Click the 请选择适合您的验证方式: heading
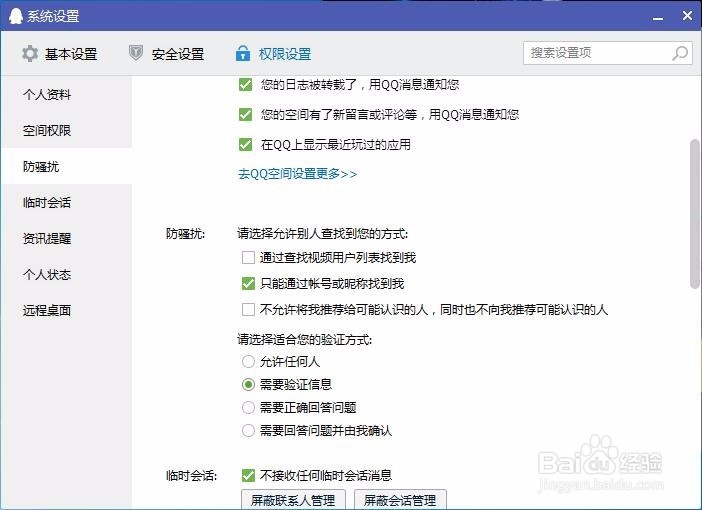This screenshot has width=702, height=510. coord(304,339)
